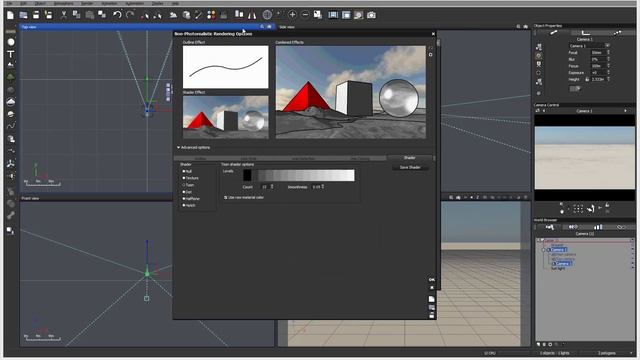Viewport: 640px width, 360px height.
Task: Click the dotted frame icon under camera preview
Action: tap(578, 209)
